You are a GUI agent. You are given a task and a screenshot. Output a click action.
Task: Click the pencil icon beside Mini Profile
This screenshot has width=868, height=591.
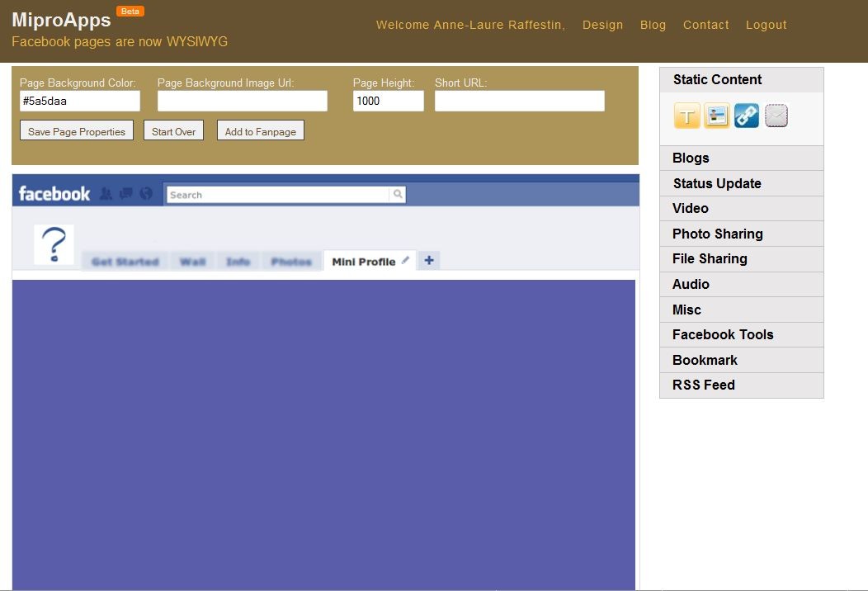tap(405, 260)
